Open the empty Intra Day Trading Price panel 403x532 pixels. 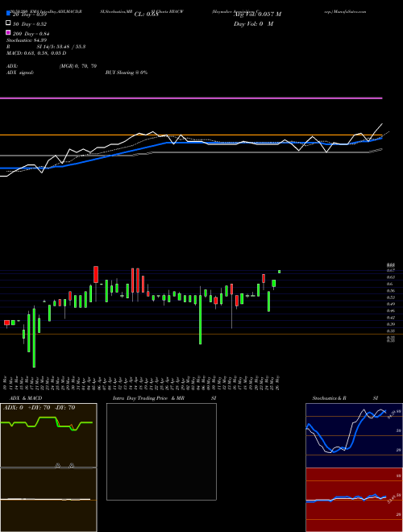point(161,451)
